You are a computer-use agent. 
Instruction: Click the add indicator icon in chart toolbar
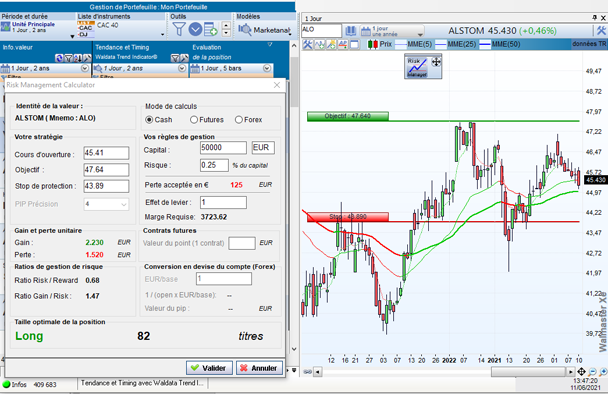point(320,45)
